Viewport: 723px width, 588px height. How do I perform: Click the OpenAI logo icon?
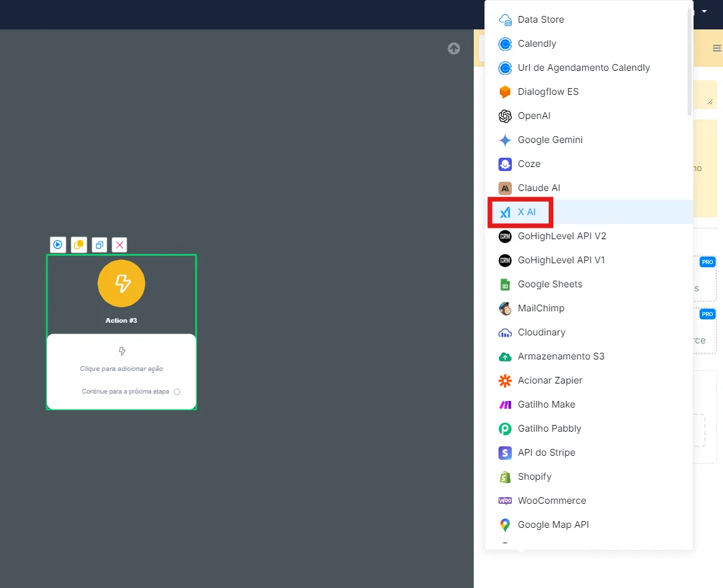pos(505,116)
